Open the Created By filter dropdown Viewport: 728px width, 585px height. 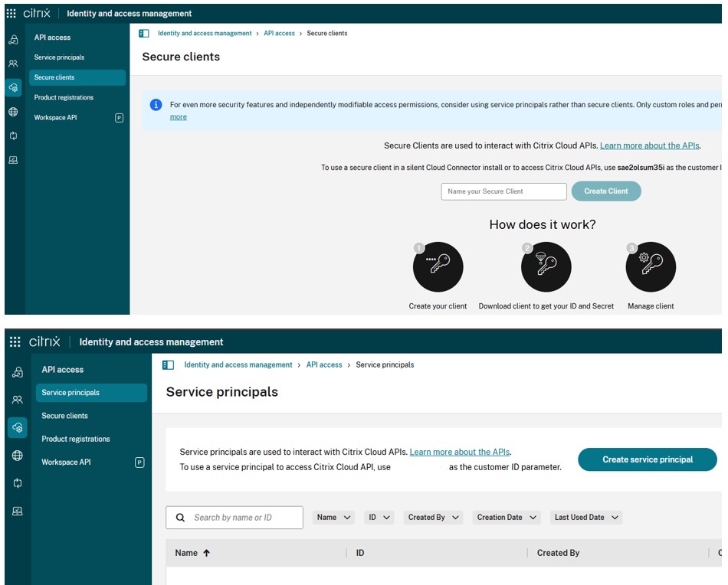[435, 518]
